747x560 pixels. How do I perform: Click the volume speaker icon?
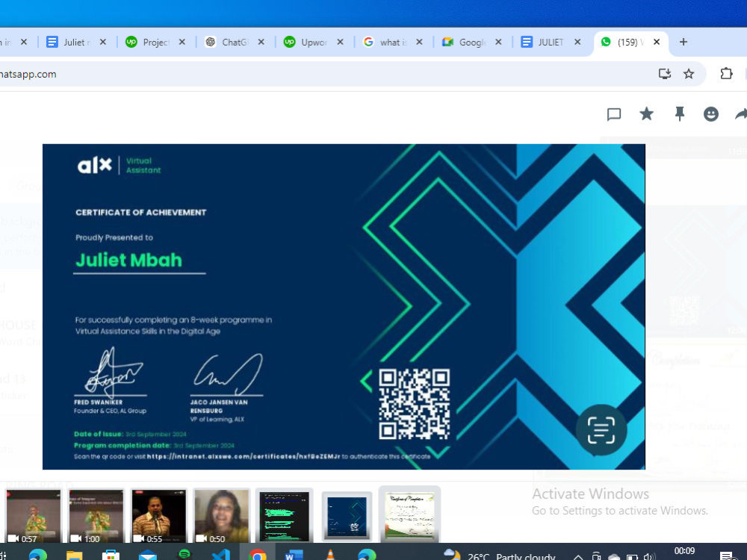click(649, 556)
